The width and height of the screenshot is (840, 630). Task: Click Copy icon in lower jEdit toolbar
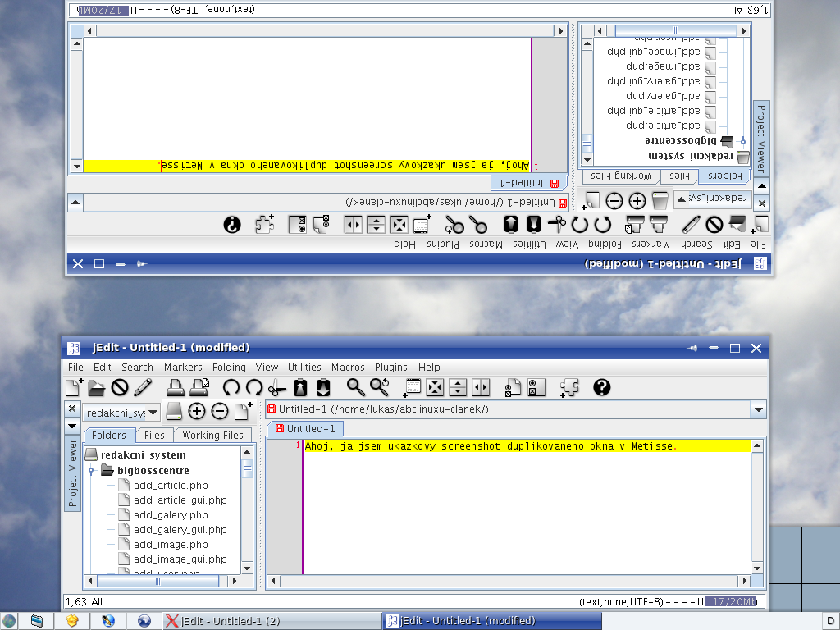(300, 387)
